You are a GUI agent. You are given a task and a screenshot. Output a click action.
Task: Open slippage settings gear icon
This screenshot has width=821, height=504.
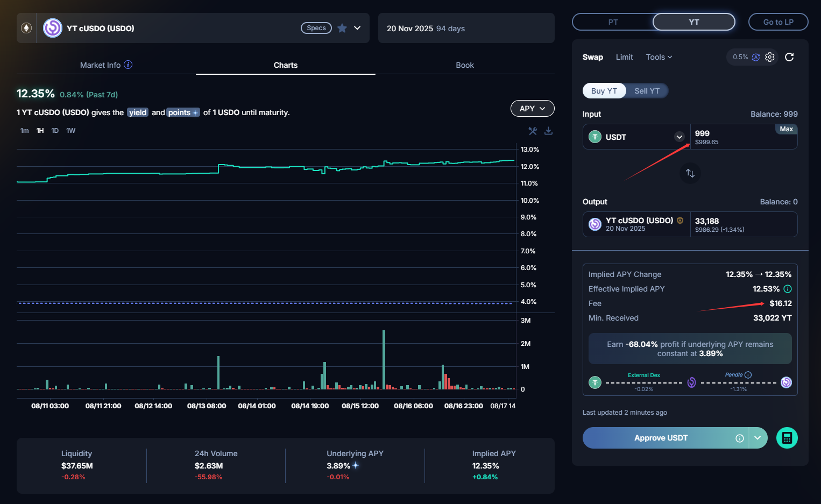[770, 57]
